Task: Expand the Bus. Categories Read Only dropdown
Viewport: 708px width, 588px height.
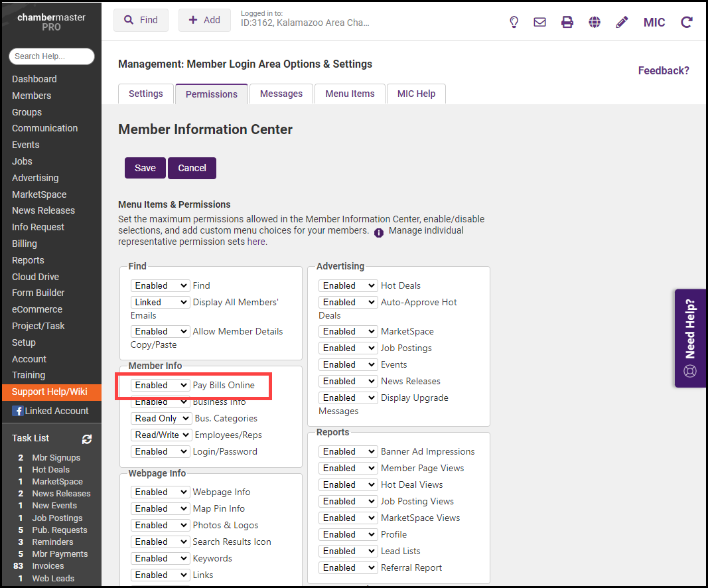Action: 161,418
